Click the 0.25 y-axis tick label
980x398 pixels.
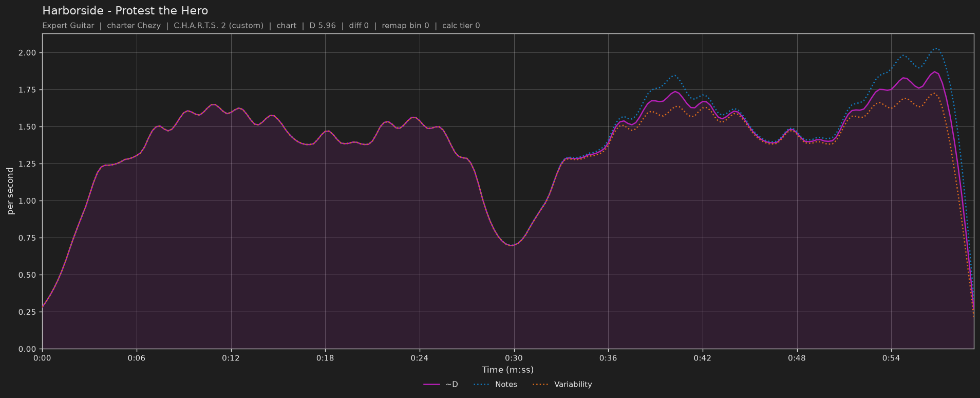click(27, 312)
